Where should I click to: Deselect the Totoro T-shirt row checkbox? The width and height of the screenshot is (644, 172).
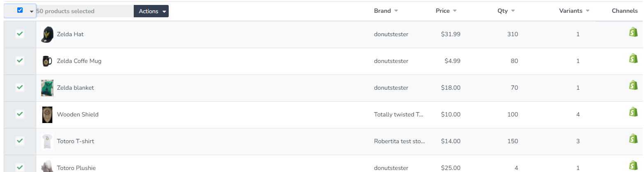pyautogui.click(x=20, y=141)
